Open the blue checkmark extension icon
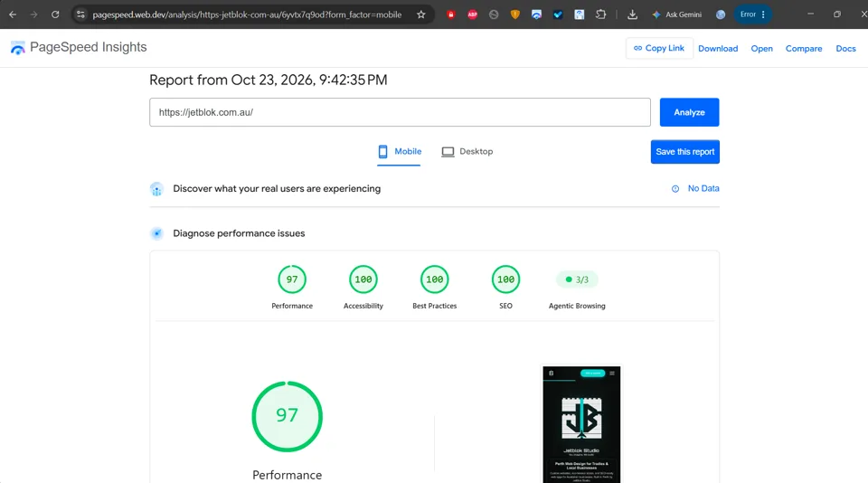This screenshot has height=483, width=868. tap(558, 14)
